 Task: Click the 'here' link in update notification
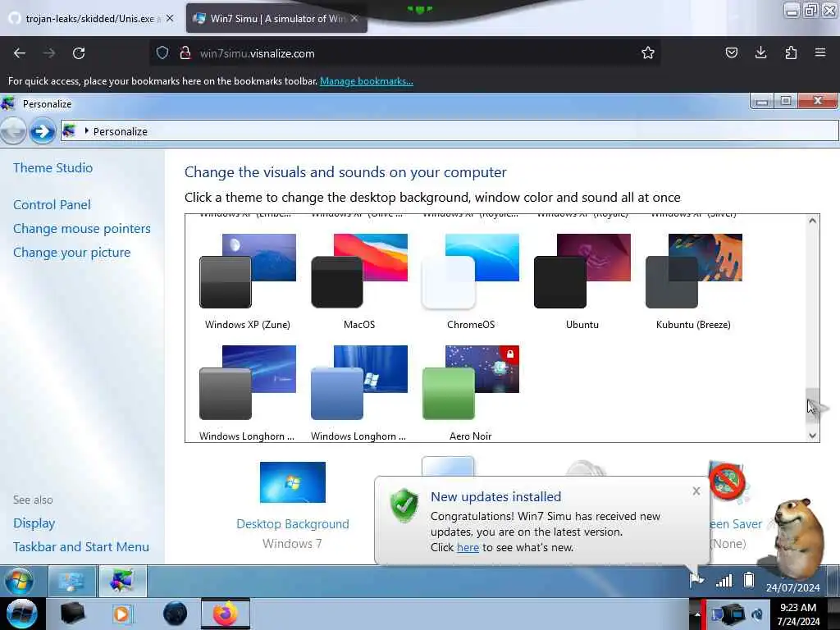pyautogui.click(x=468, y=547)
